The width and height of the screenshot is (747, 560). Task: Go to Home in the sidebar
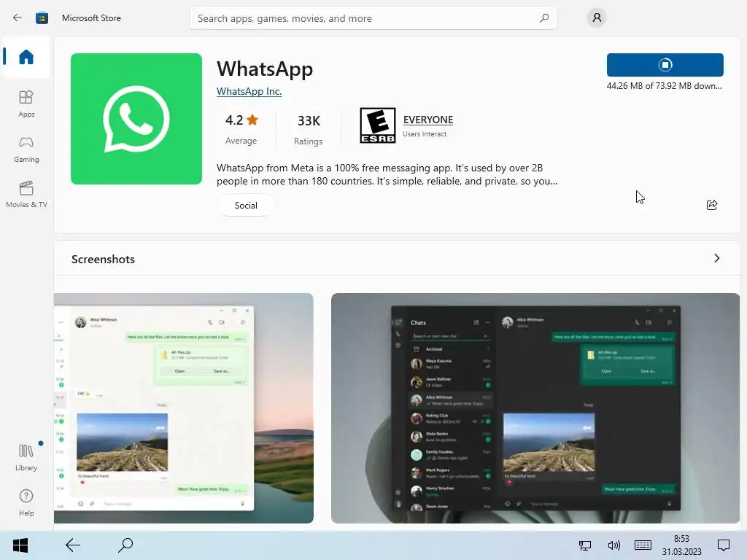[26, 57]
